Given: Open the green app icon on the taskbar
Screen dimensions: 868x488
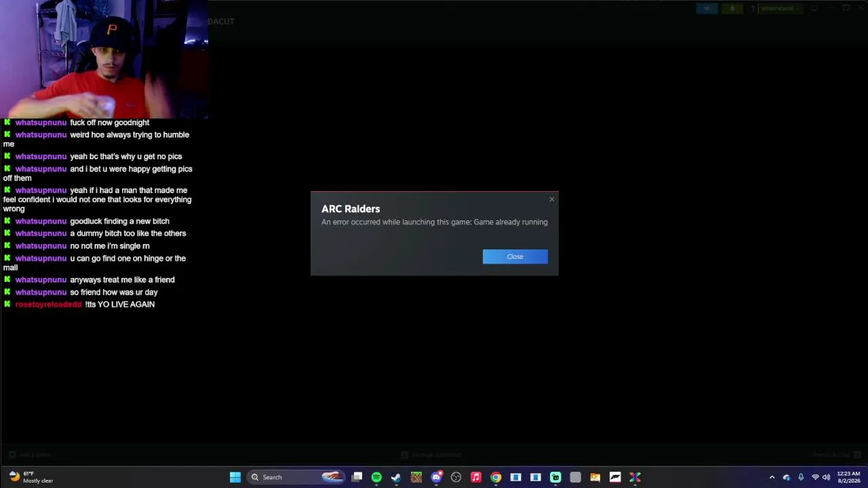Looking at the screenshot, I should pos(555,477).
